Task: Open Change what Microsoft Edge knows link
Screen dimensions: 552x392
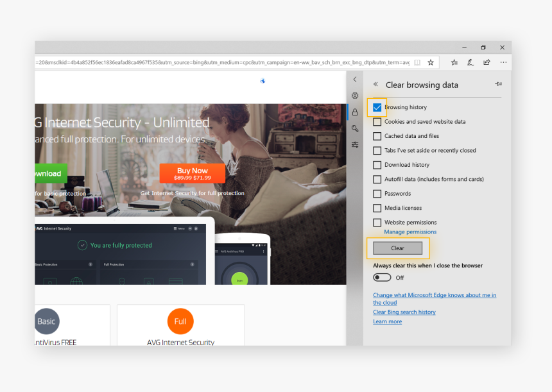Action: [435, 299]
